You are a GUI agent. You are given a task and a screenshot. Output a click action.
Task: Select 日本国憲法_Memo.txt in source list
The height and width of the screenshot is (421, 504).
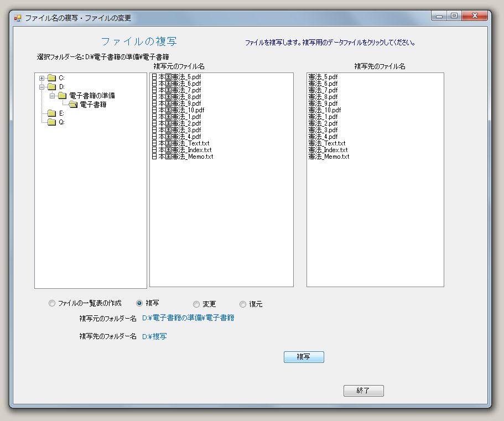[182, 157]
